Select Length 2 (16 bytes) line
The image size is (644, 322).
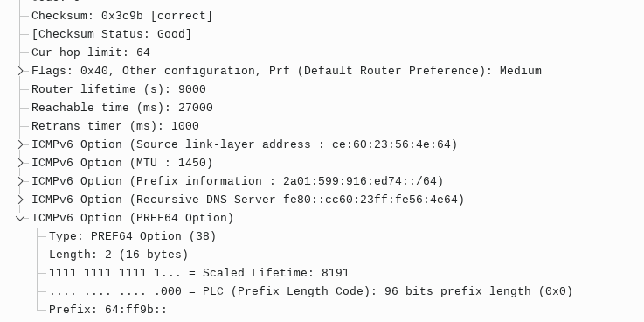(x=118, y=255)
